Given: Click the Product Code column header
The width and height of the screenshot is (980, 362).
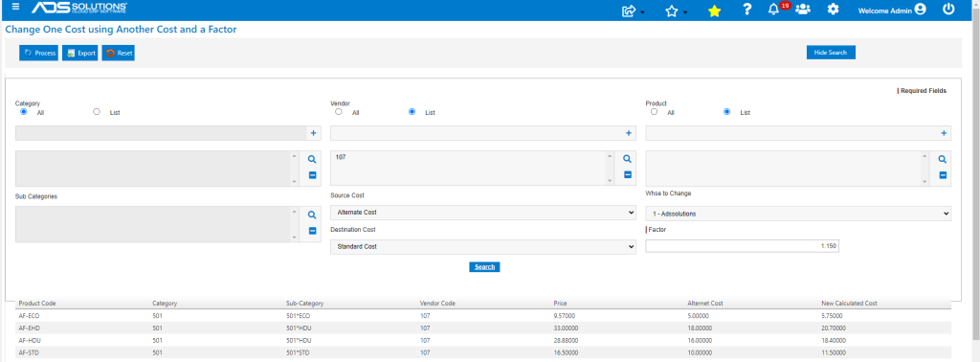Looking at the screenshot, I should (x=37, y=304).
